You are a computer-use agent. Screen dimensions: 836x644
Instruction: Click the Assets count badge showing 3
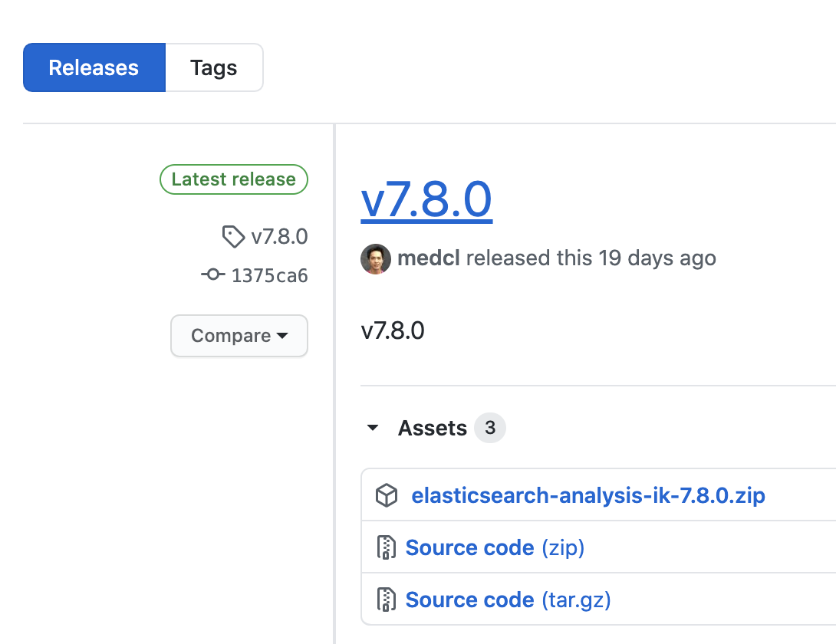click(489, 428)
